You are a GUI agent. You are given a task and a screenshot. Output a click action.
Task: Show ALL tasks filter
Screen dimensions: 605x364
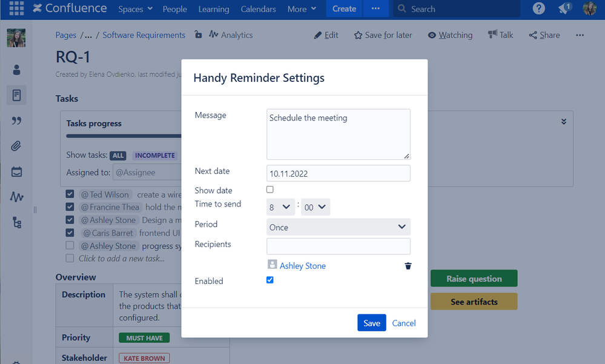[x=118, y=156]
